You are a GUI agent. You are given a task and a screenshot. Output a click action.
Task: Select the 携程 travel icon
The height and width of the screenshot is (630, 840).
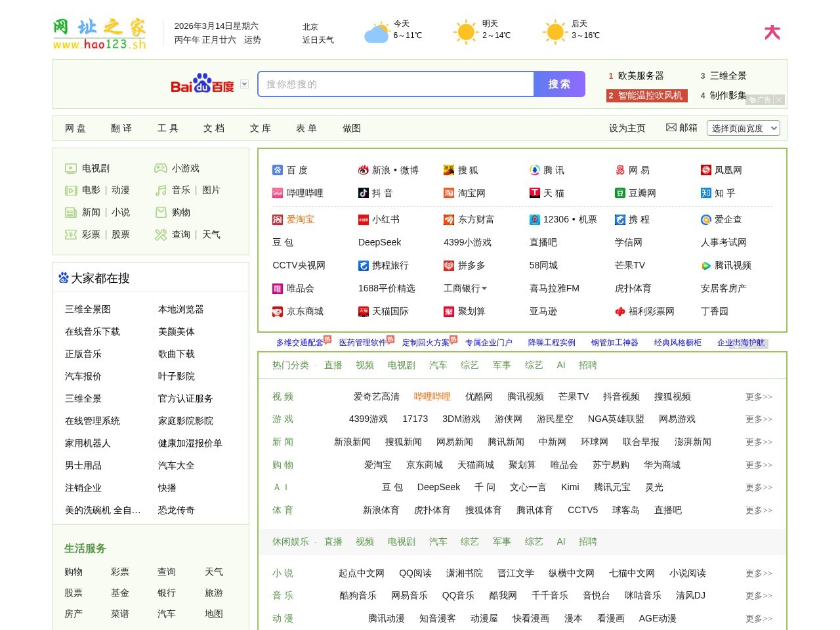(x=619, y=220)
